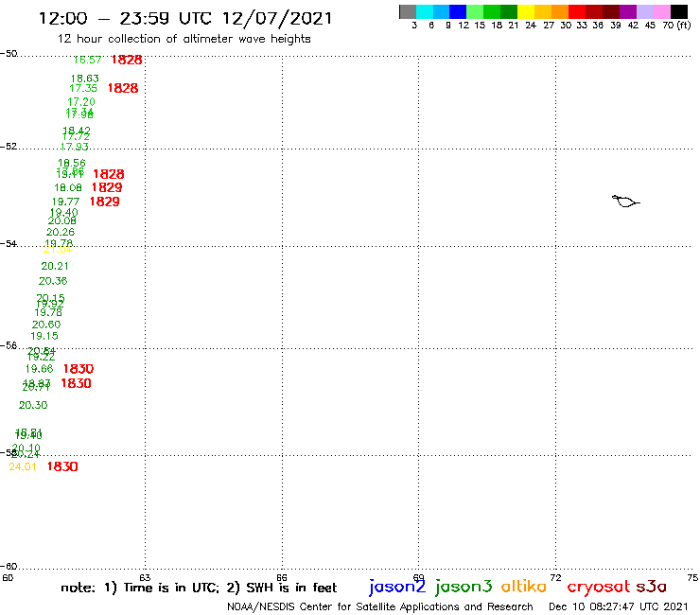700x615 pixels.
Task: Click the '70 (ft)' label on the color scale
Action: (x=676, y=26)
